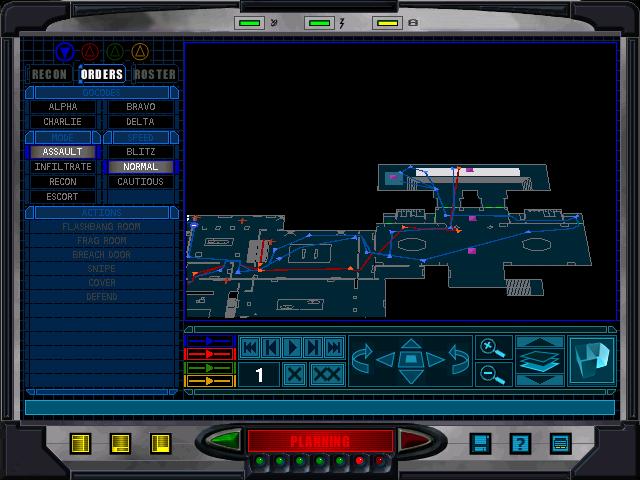Assign the Delta go-code
This screenshot has width=640, height=480.
click(140, 122)
